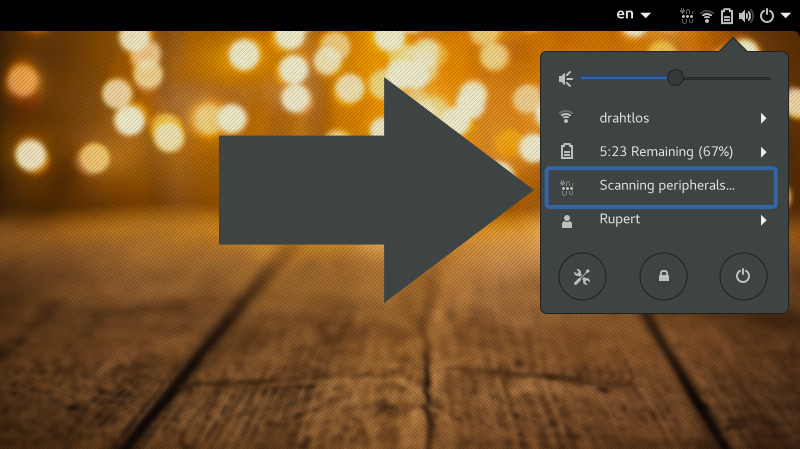Lock the screen with padlock button
The height and width of the screenshot is (449, 800).
(x=663, y=277)
